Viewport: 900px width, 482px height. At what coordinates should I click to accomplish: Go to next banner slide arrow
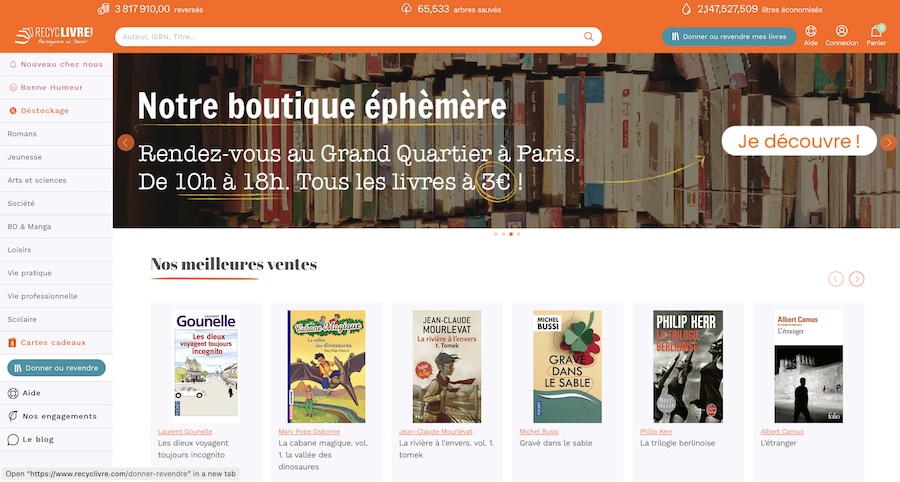coord(888,142)
